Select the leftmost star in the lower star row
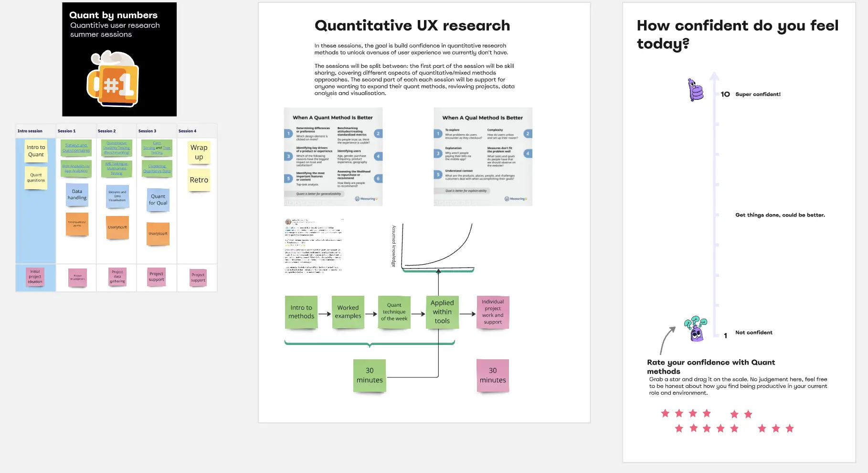 (x=679, y=429)
